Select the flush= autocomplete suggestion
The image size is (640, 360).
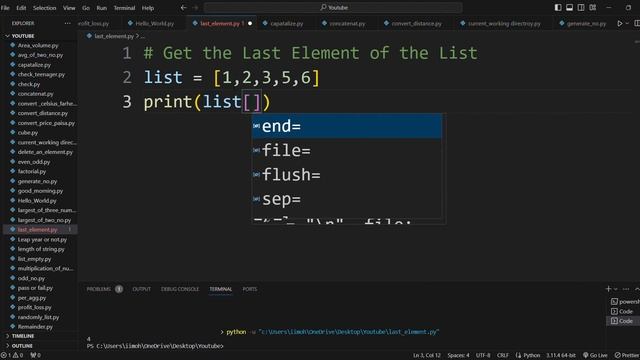347,175
